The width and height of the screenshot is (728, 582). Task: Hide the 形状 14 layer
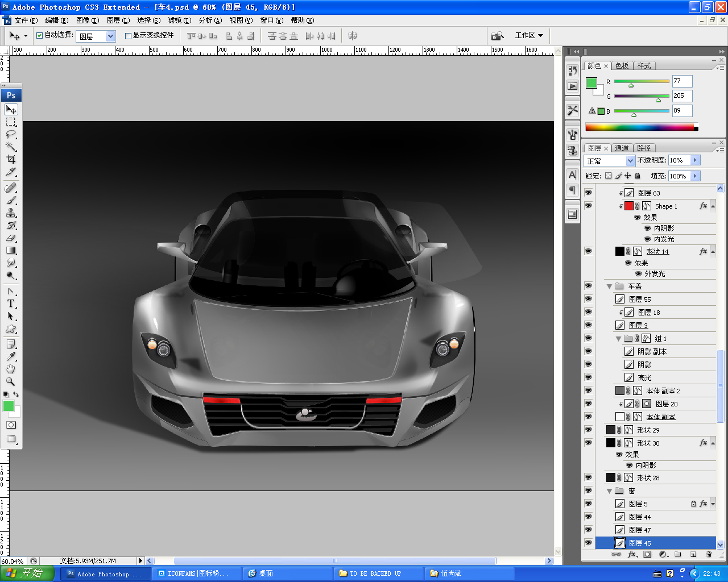point(588,251)
